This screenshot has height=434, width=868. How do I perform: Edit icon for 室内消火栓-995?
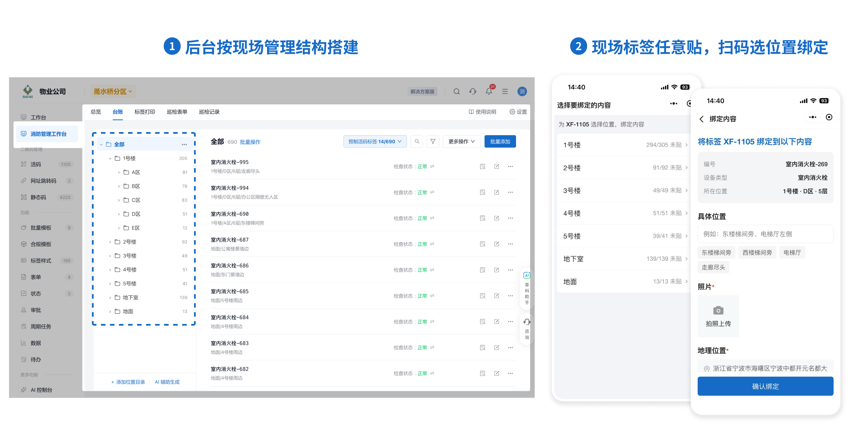496,166
